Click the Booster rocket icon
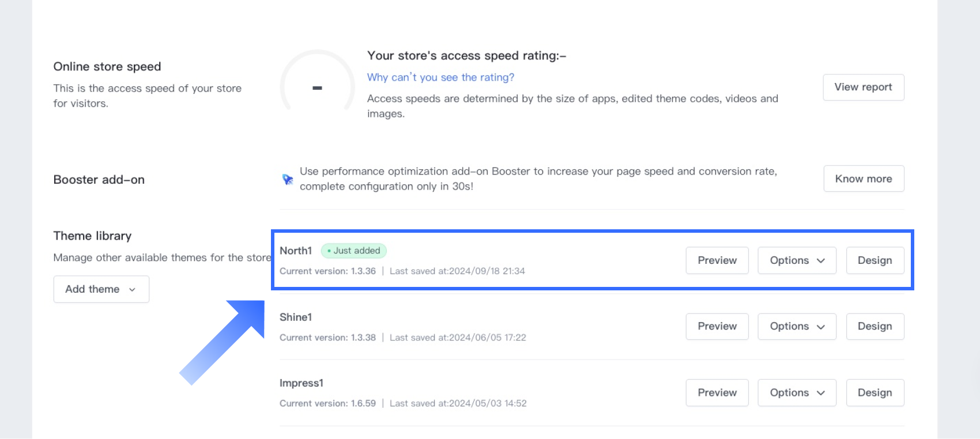 pyautogui.click(x=288, y=179)
